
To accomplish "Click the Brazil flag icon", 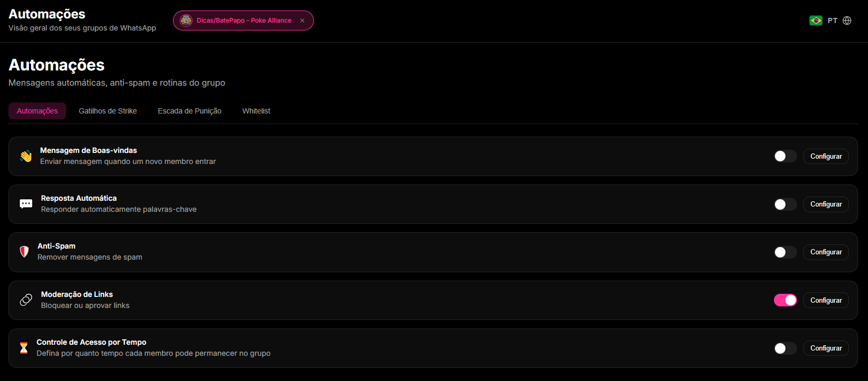I will (816, 20).
